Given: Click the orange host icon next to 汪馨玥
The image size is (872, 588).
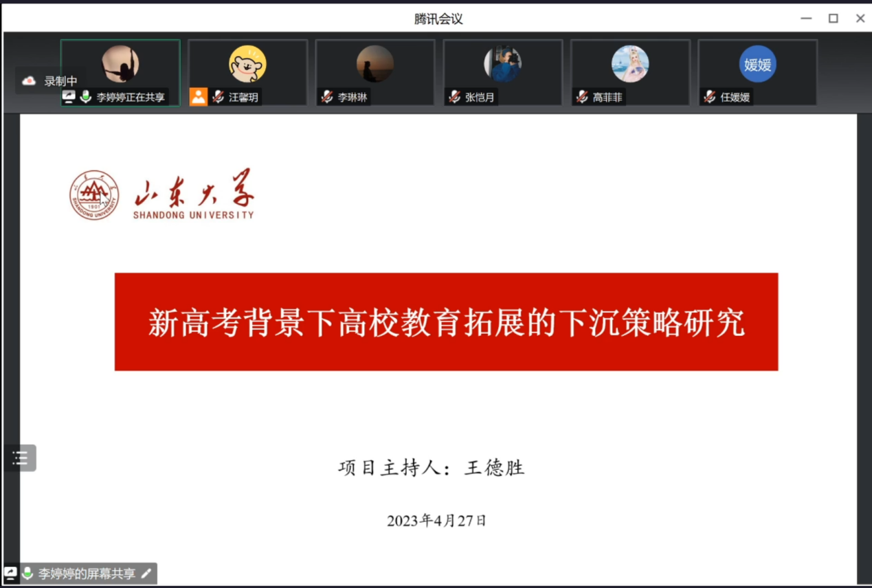Looking at the screenshot, I should pyautogui.click(x=199, y=97).
